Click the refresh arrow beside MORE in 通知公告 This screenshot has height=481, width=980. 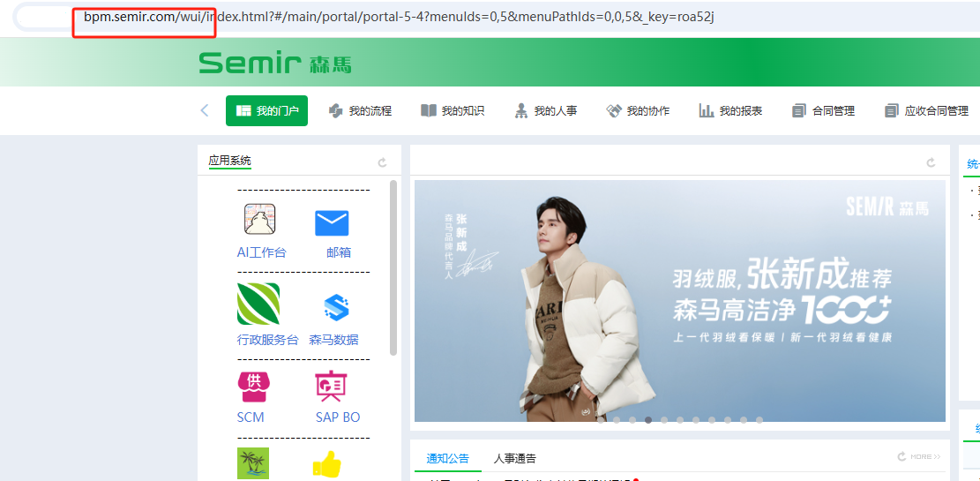click(x=901, y=456)
